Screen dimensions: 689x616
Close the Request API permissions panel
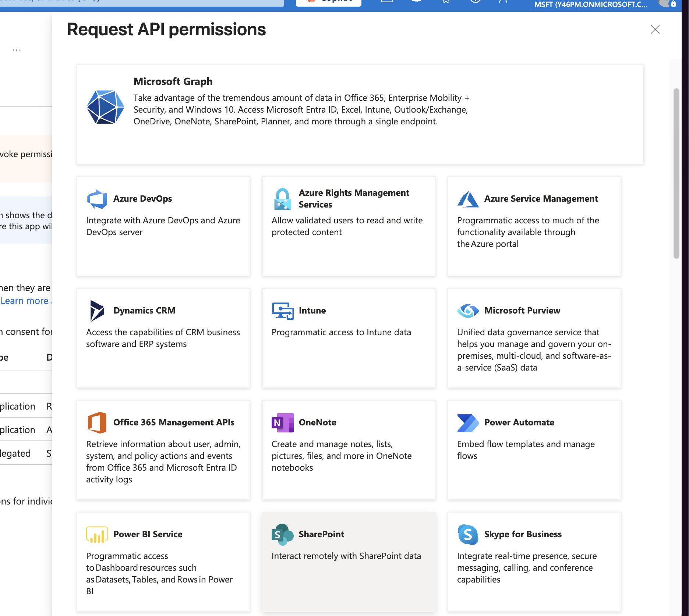pos(655,29)
